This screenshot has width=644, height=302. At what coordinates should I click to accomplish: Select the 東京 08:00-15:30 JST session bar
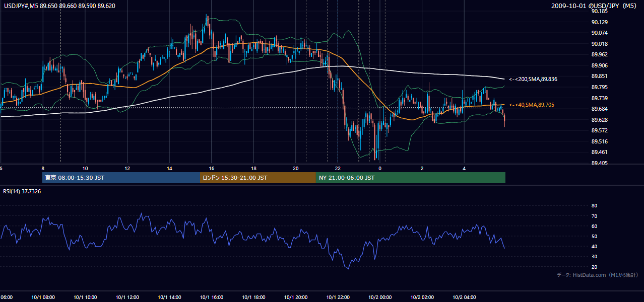[x=121, y=178]
